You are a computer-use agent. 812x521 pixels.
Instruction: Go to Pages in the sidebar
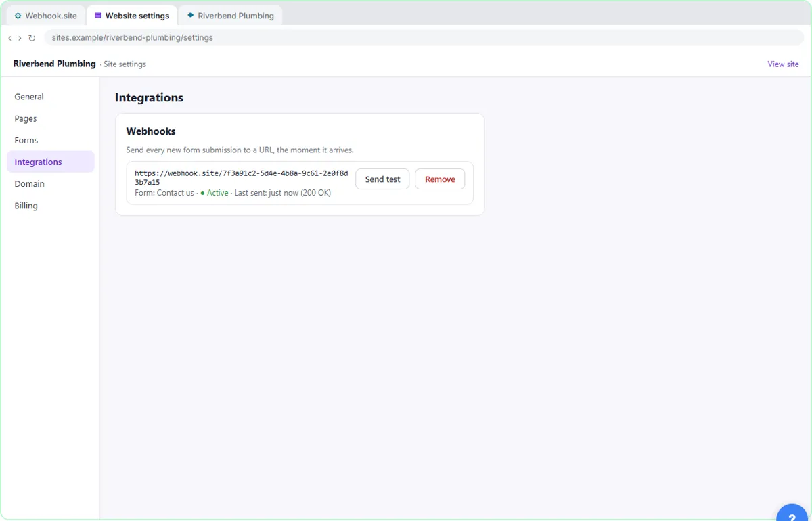51,118
